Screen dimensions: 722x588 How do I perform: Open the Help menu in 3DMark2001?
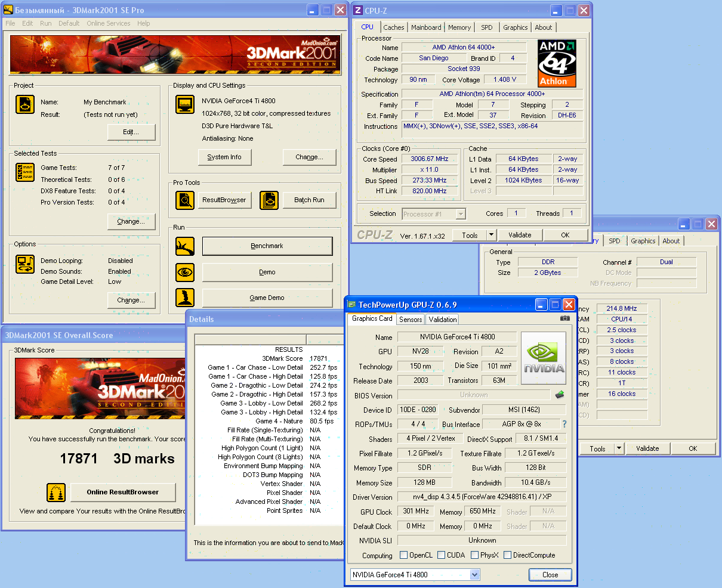[144, 23]
